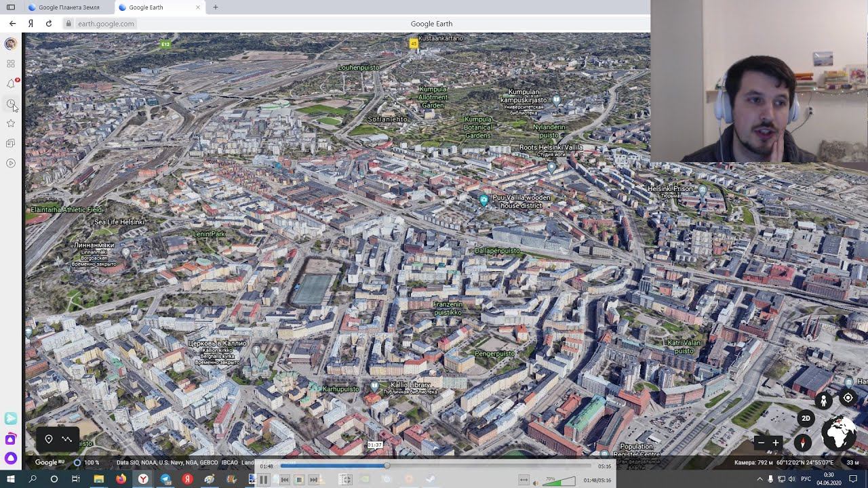This screenshot has height=488, width=868.
Task: Draw a line or shape tool
Action: point(66,439)
